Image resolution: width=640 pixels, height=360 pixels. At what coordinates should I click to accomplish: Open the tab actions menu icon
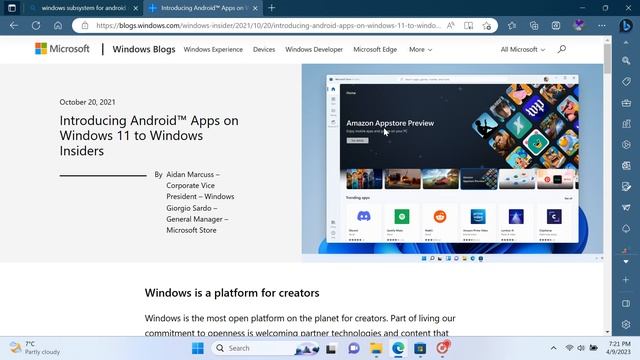[12, 8]
